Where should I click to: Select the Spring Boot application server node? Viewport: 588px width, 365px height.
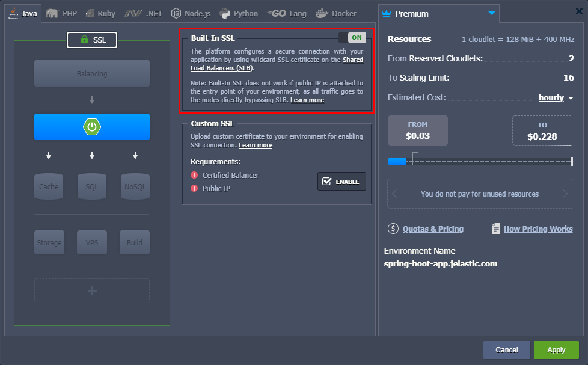click(x=92, y=127)
